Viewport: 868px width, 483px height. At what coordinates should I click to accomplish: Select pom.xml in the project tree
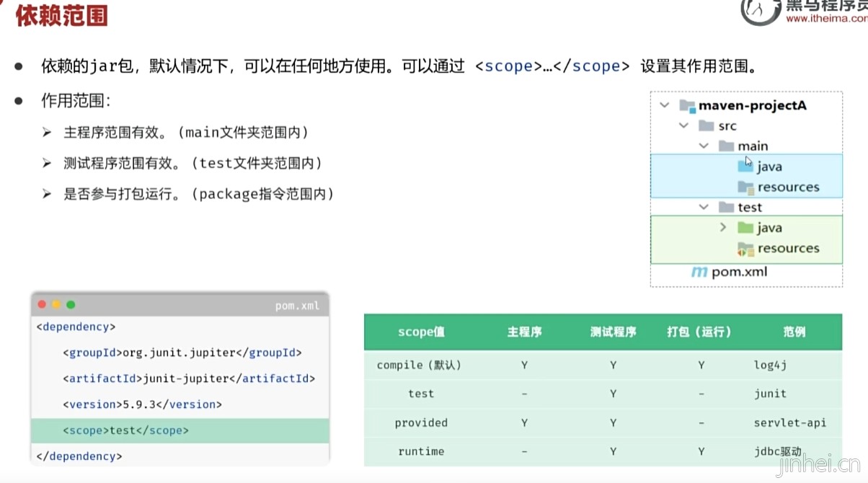[740, 272]
